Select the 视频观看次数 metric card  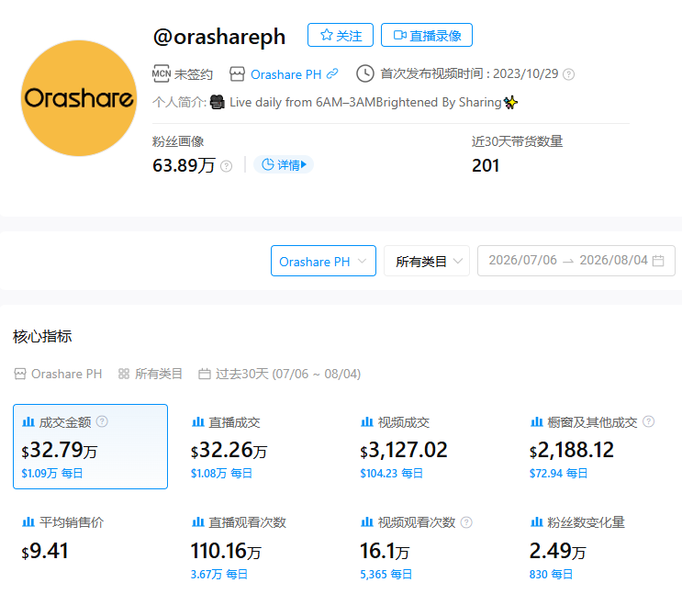click(429, 547)
